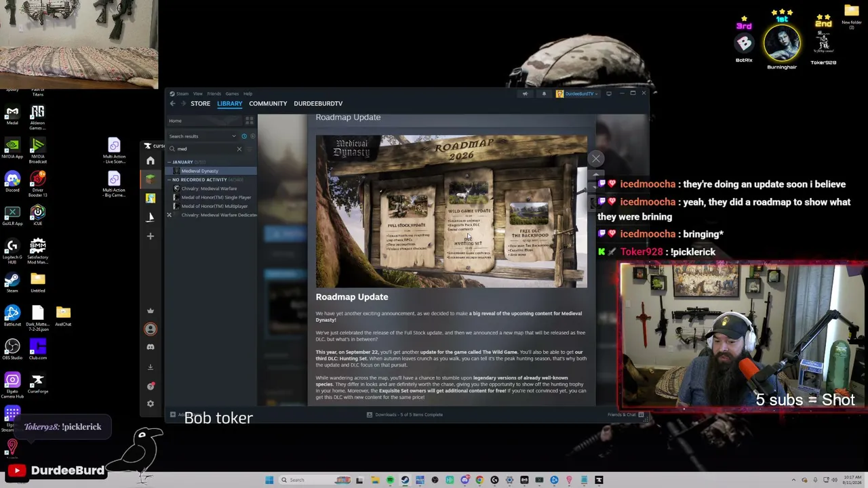Open the Untitled folder on desktop
This screenshot has width=868, height=488.
click(x=38, y=282)
